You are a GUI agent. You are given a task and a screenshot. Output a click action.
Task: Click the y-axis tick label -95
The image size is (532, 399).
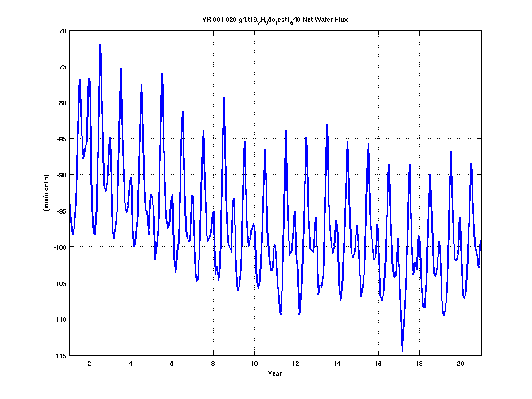pyautogui.click(x=62, y=211)
